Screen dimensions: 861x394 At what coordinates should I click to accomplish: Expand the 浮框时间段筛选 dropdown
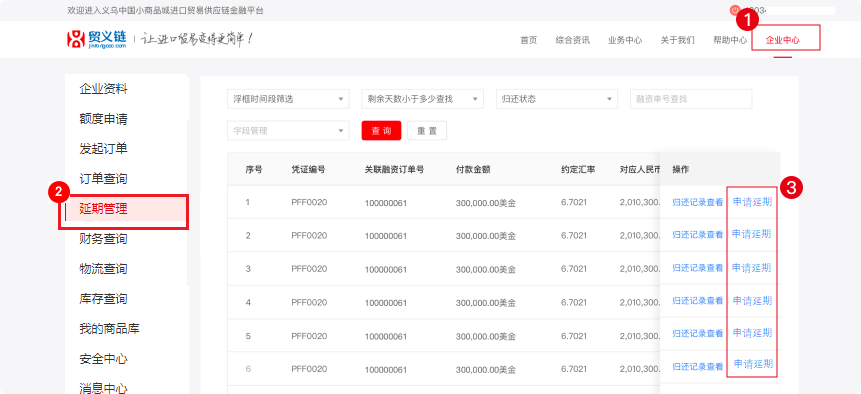288,99
